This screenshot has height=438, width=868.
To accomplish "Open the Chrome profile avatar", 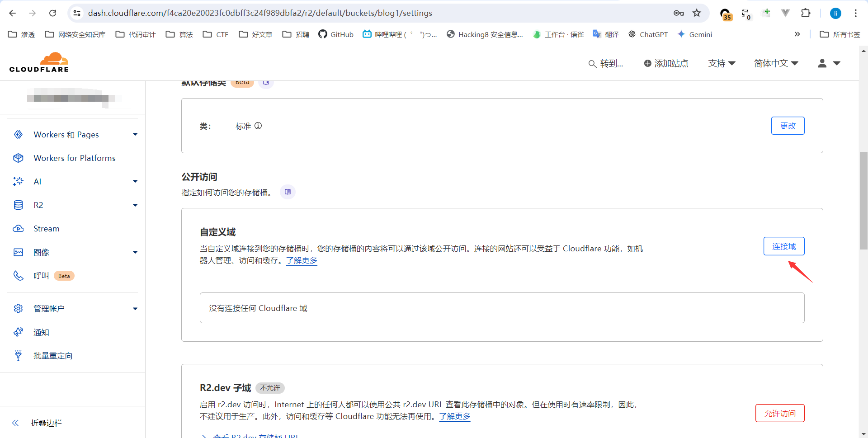I will point(835,13).
